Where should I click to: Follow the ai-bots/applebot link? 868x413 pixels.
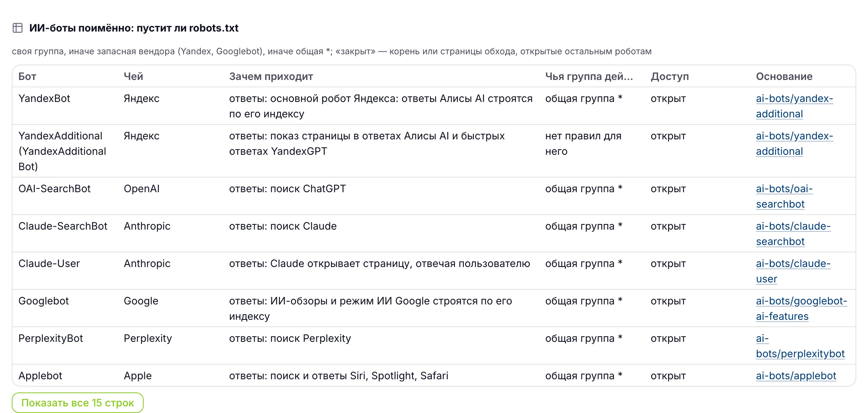coord(796,376)
